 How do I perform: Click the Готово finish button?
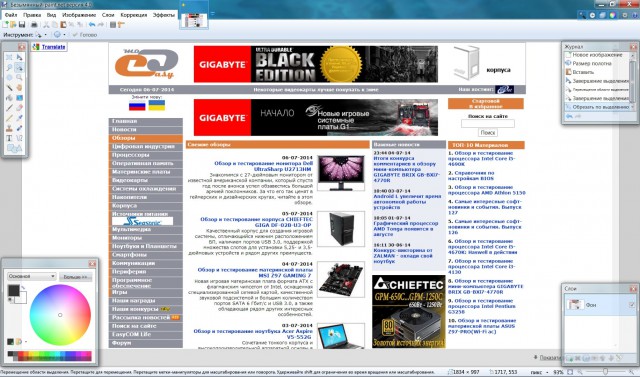85,35
